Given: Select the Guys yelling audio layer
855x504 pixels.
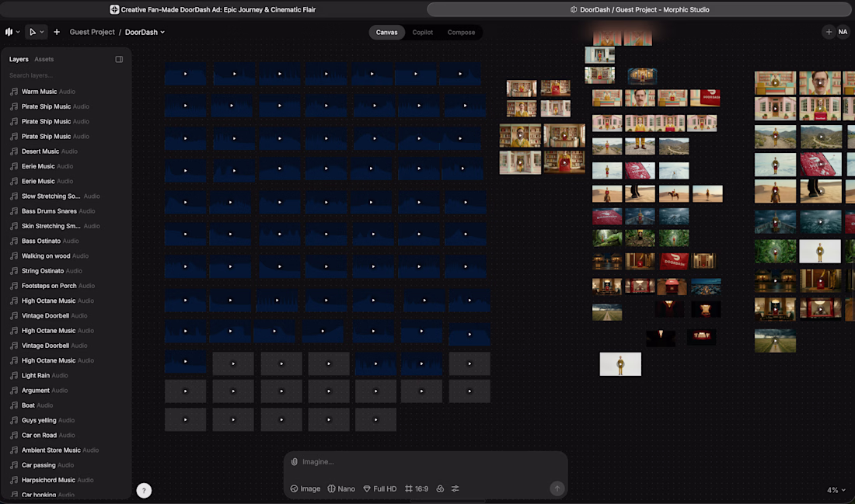Looking at the screenshot, I should (65, 421).
